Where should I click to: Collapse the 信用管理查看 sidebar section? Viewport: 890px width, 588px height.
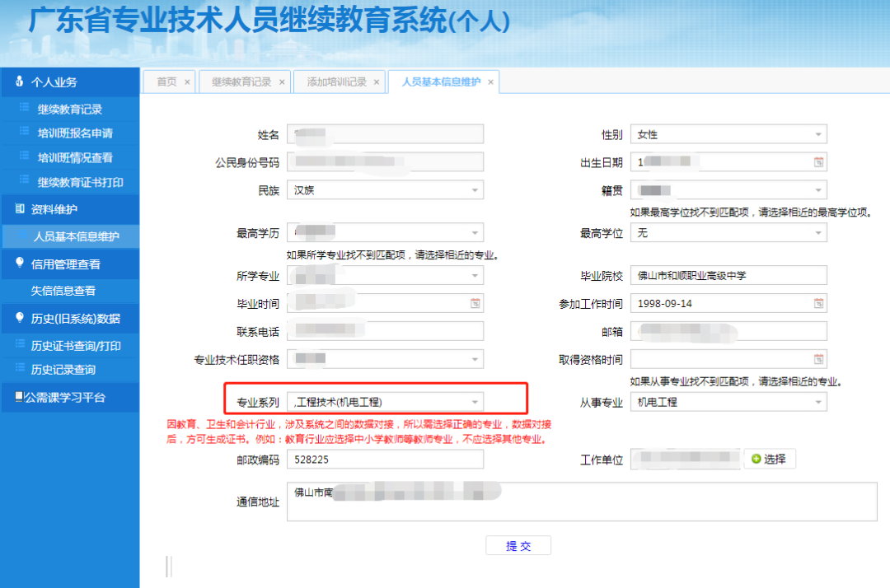[70, 264]
